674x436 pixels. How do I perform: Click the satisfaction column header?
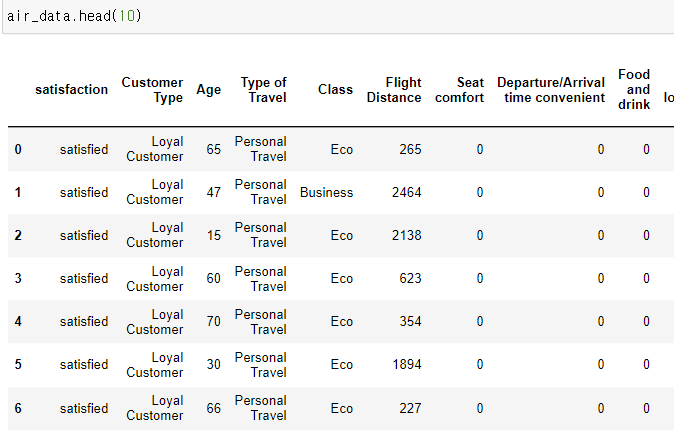tap(71, 89)
